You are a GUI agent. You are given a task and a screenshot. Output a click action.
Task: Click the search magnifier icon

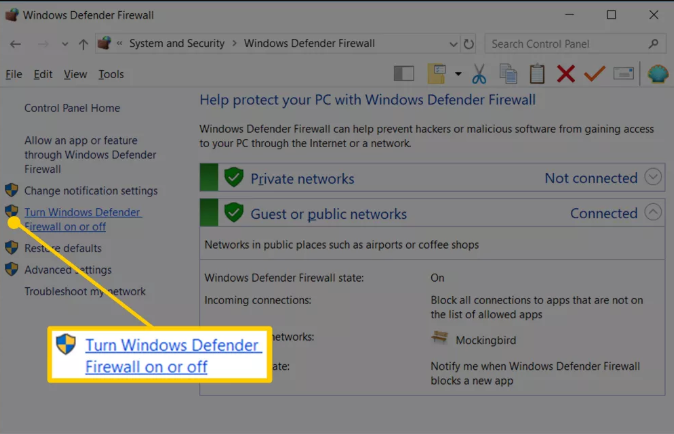653,44
